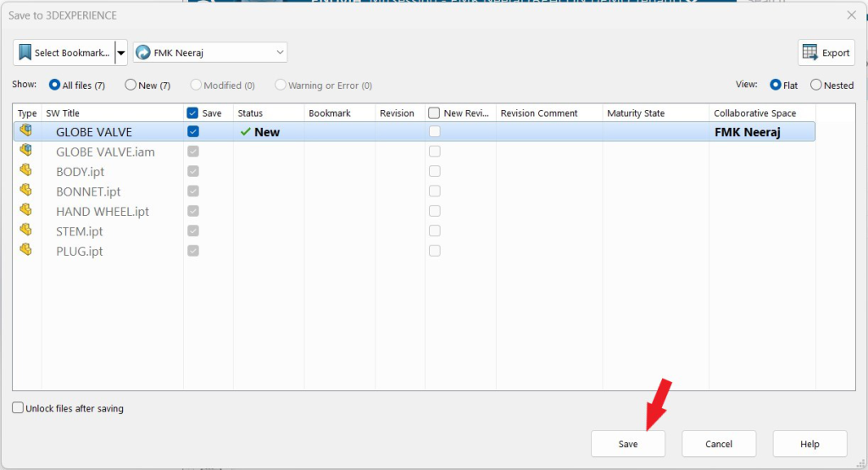
Task: Click the Export spreadsheet icon
Action: tap(810, 53)
